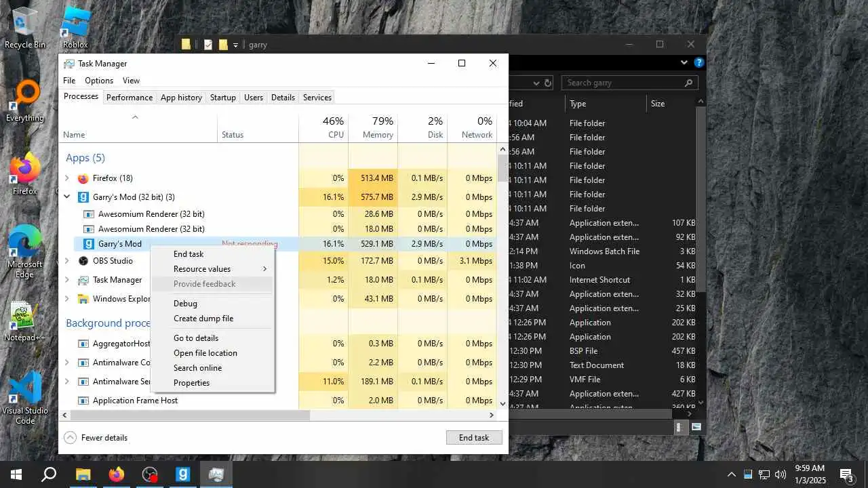Viewport: 868px width, 488px height.
Task: Switch to the Services tab
Action: click(317, 98)
